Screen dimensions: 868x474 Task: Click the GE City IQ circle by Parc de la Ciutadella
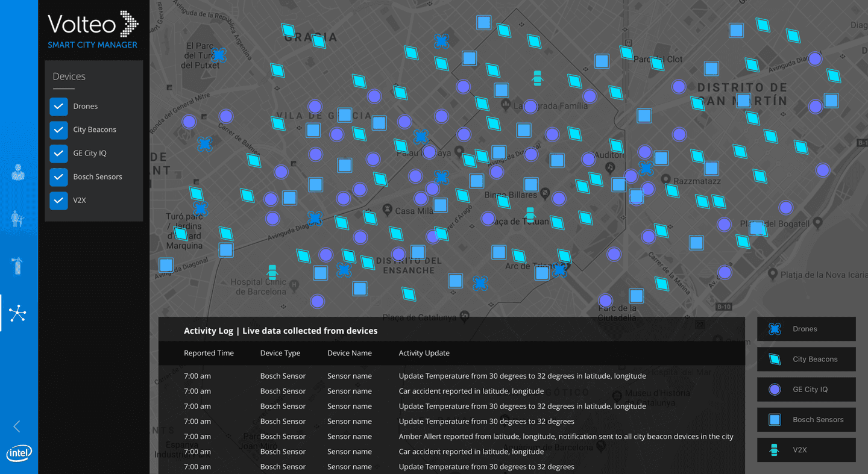coord(606,301)
